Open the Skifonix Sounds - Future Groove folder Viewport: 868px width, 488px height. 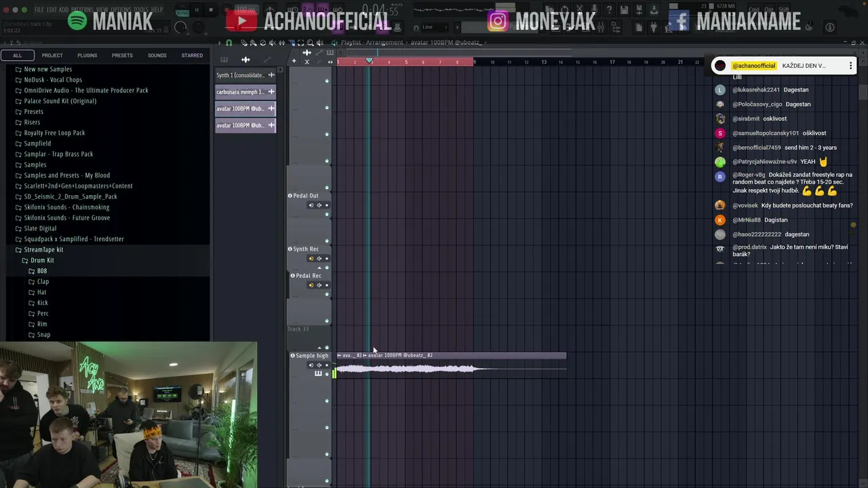(67, 218)
